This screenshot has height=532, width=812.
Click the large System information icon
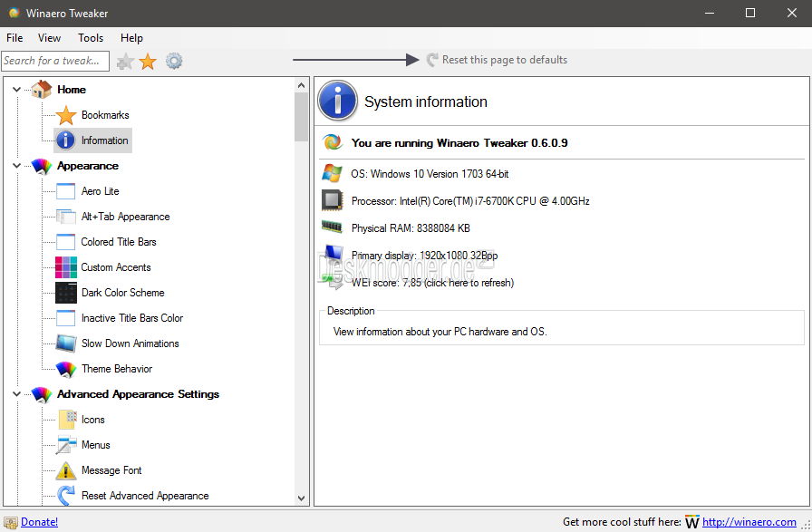(x=338, y=101)
